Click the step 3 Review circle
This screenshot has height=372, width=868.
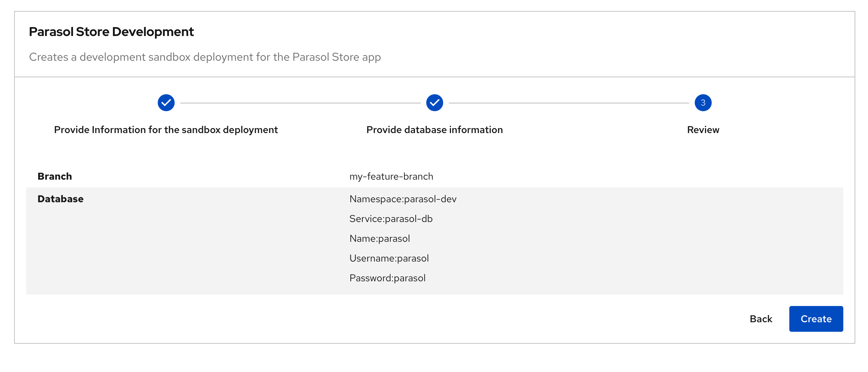pos(703,103)
